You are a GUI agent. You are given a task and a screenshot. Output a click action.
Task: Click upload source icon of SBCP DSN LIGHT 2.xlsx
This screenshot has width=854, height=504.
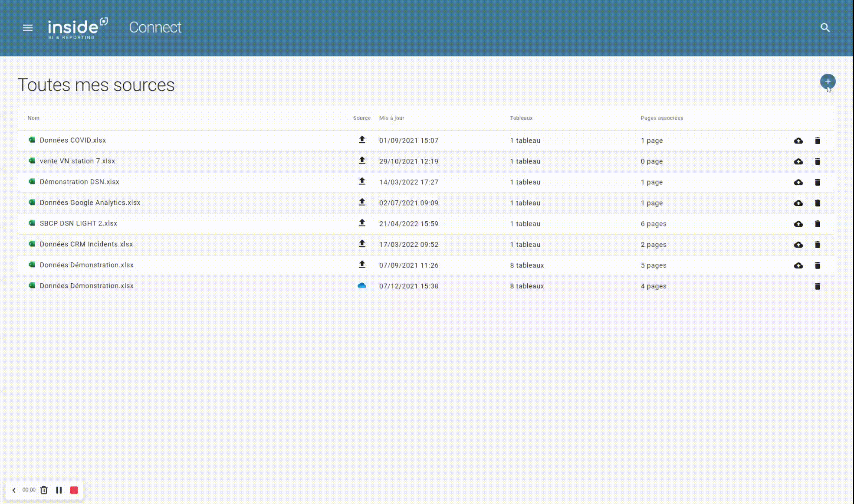(x=362, y=223)
